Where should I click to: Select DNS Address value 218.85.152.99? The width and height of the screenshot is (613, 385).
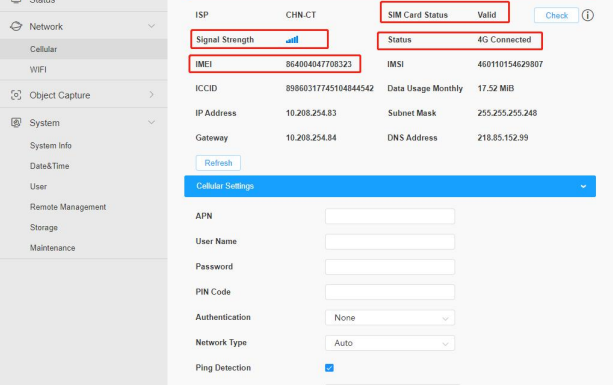503,138
